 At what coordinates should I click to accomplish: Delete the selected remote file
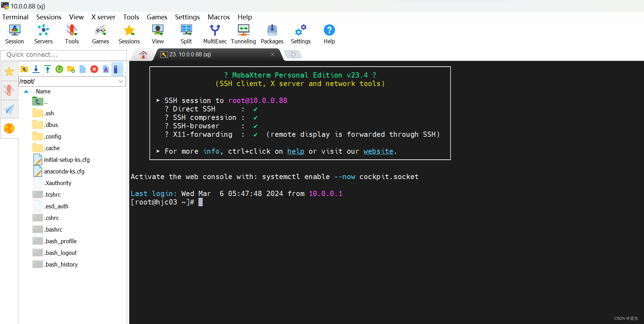point(94,69)
